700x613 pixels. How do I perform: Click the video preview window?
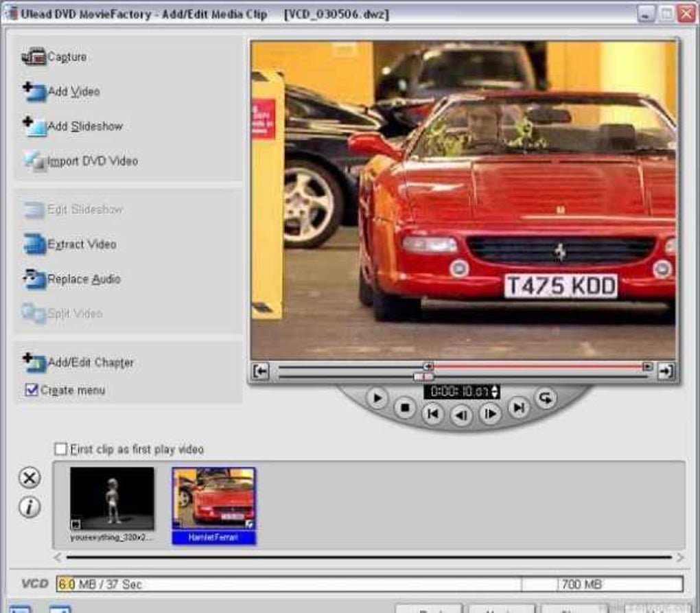click(463, 200)
